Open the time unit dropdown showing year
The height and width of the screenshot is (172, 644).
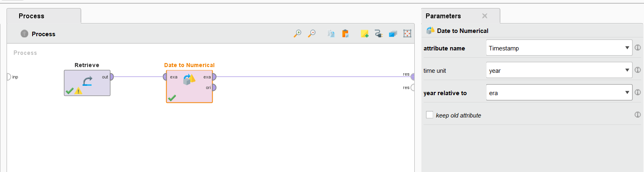coord(559,70)
